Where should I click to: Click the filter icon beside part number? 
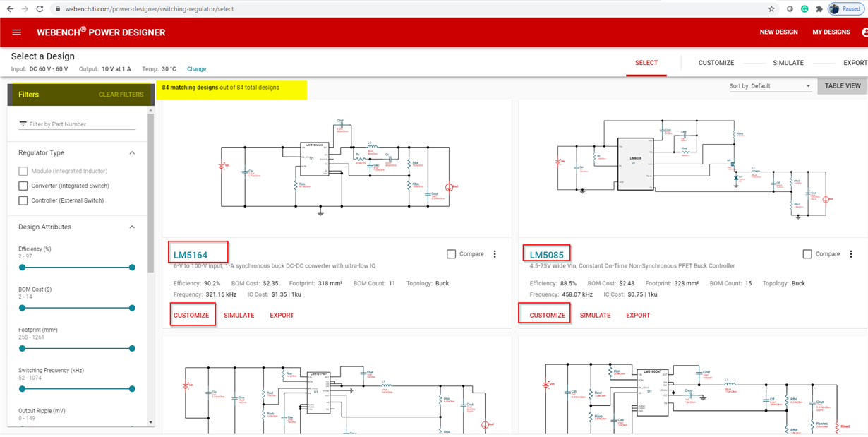(23, 124)
